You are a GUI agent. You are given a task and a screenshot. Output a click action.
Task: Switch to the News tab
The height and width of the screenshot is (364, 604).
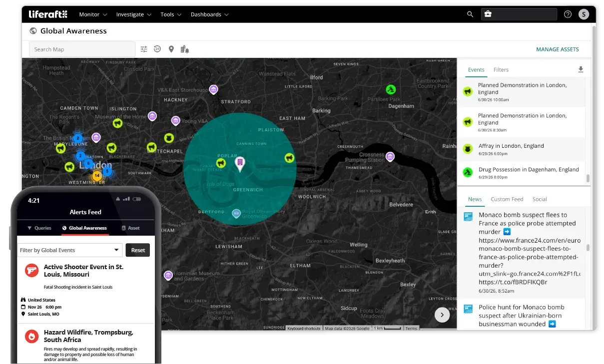[475, 199]
